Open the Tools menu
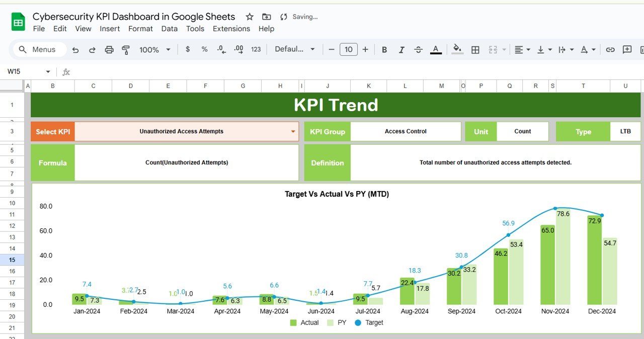Viewport: 644px width, 339px height. (195, 29)
